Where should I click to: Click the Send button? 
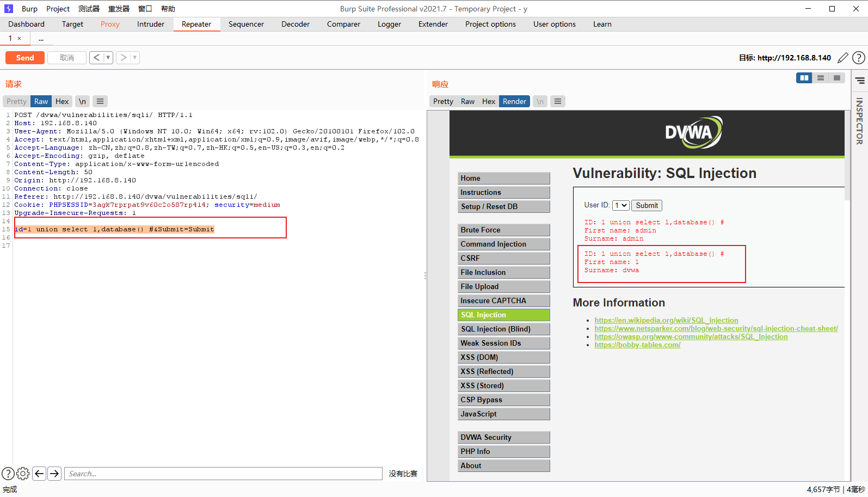click(25, 58)
